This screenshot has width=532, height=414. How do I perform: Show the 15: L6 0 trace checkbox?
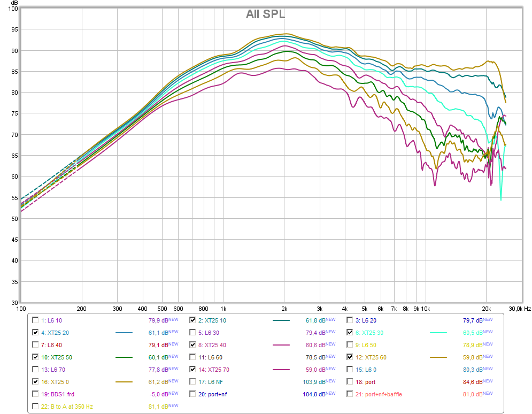click(350, 369)
